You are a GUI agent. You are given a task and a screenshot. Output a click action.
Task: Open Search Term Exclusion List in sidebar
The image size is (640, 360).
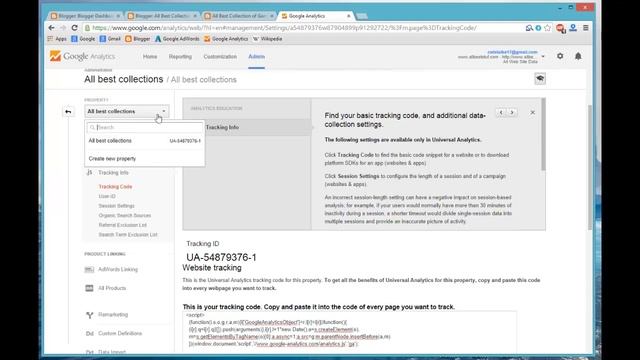point(128,235)
